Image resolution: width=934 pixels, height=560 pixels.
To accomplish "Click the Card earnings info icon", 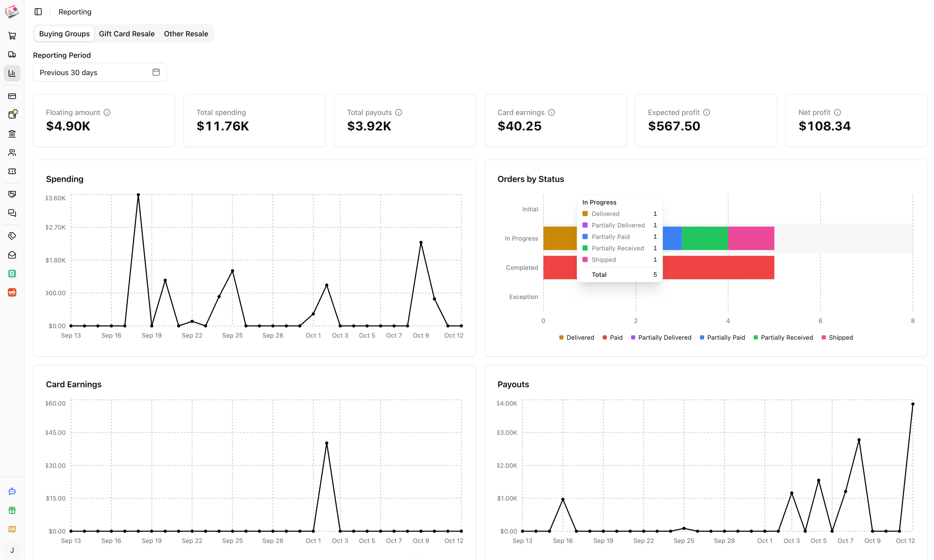I will click(x=551, y=112).
